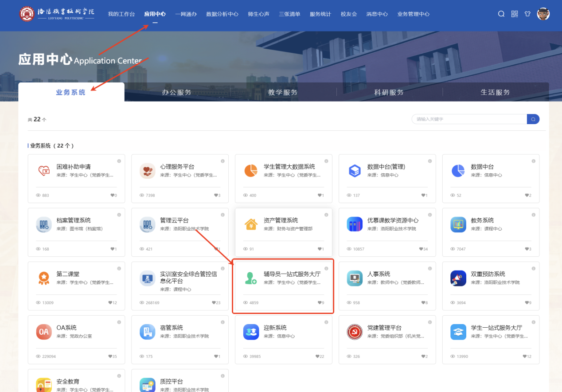562x392 pixels.
Task: Switch to the 办公服务 tab
Action: click(x=177, y=92)
